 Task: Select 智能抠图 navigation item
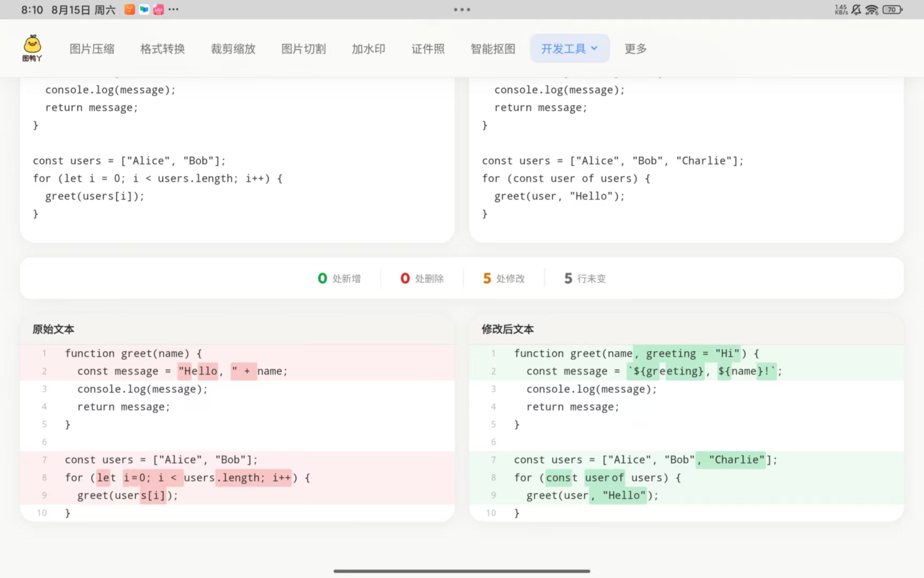(x=493, y=49)
